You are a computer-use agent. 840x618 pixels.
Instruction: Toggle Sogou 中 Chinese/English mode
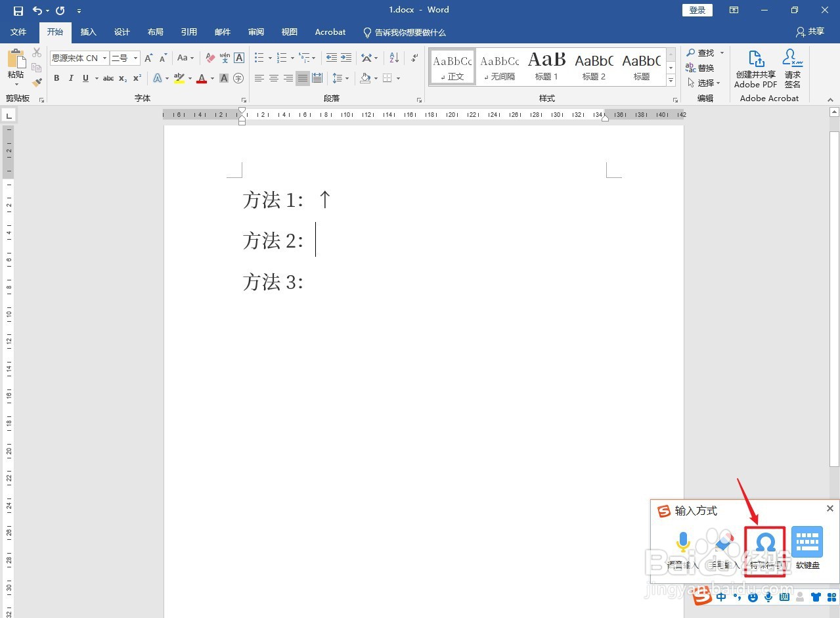click(x=721, y=597)
